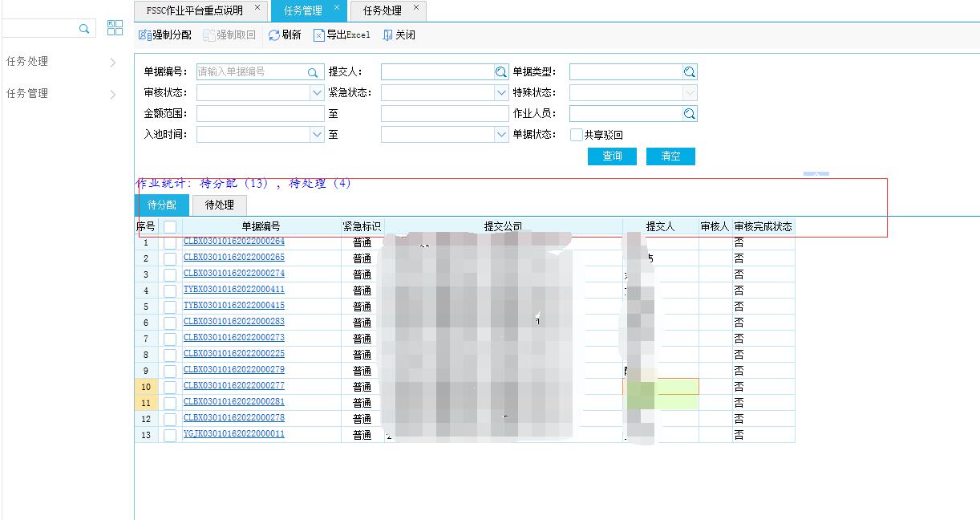The image size is (980, 520).
Task: Open the 作业人员 lookup search icon
Action: 690,114
